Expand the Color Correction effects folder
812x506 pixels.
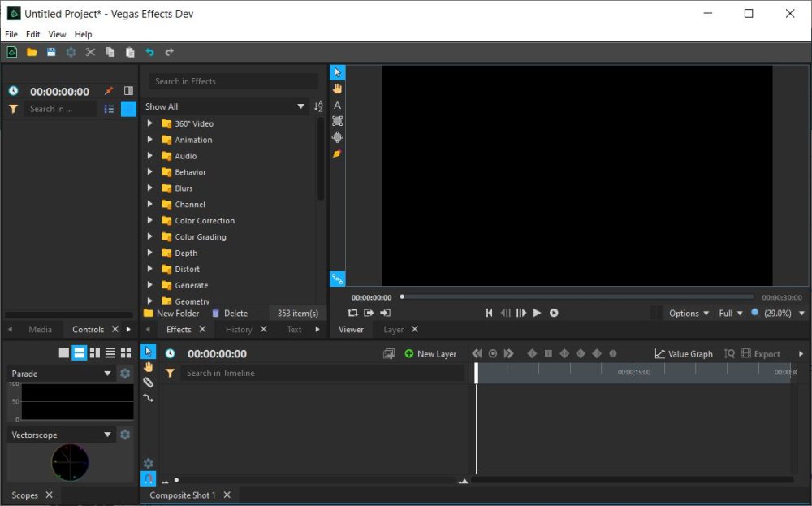tap(149, 221)
